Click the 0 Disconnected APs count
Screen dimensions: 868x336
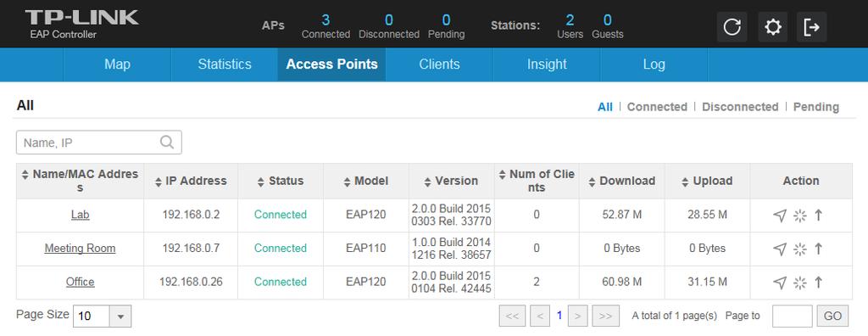tap(388, 26)
